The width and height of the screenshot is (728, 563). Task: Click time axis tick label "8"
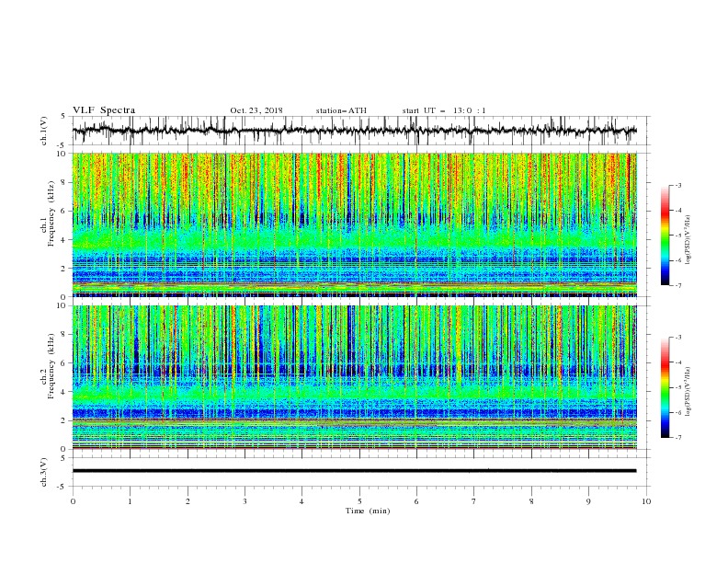pos(531,501)
